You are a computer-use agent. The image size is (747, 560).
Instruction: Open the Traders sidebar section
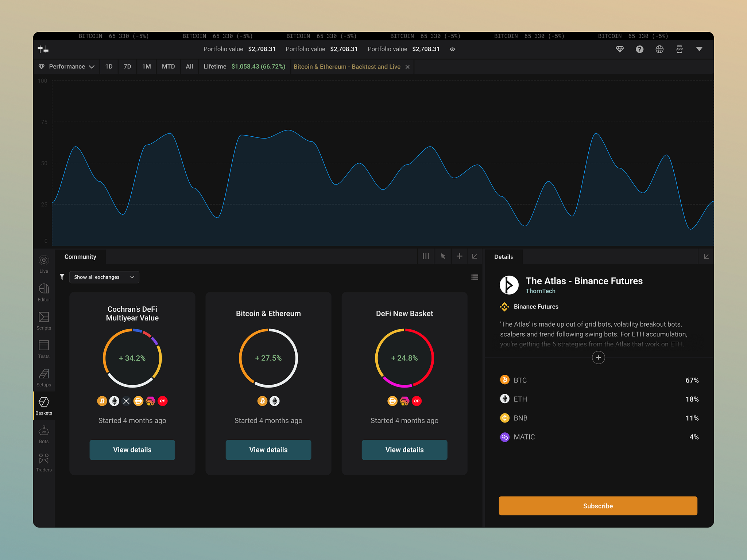pyautogui.click(x=44, y=462)
